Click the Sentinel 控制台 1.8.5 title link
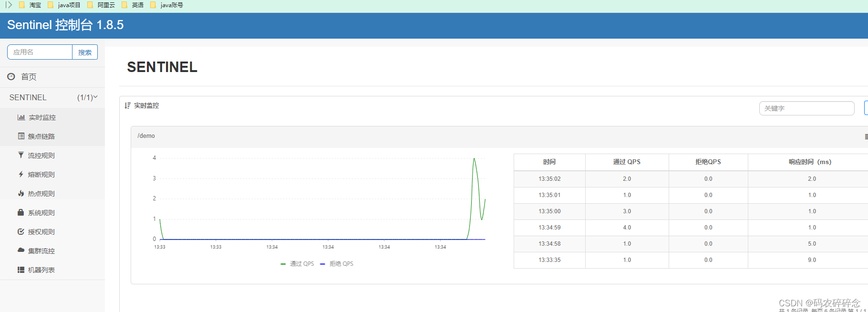The image size is (868, 312). [65, 25]
